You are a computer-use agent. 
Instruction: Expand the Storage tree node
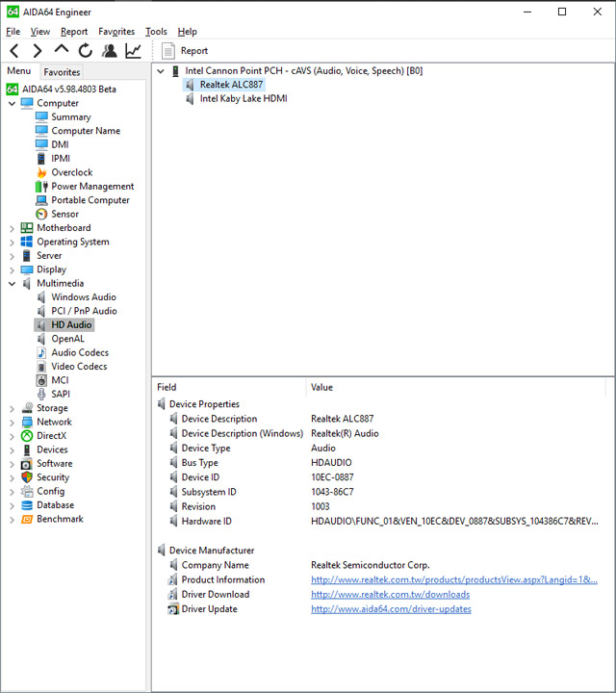pyautogui.click(x=12, y=409)
